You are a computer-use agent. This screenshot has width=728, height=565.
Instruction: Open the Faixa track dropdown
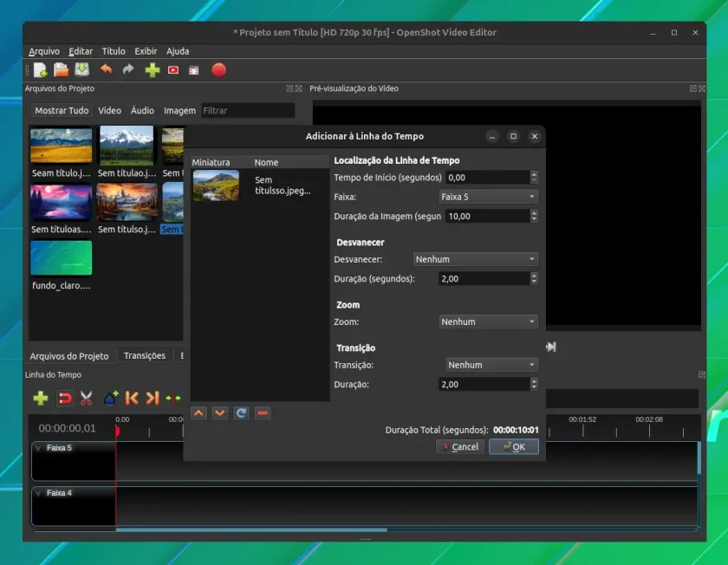[x=488, y=197]
